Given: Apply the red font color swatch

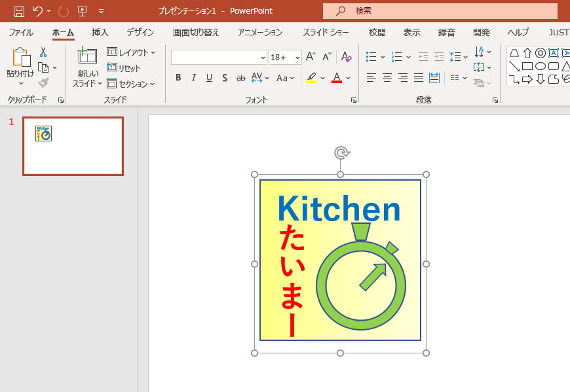Looking at the screenshot, I should [337, 78].
